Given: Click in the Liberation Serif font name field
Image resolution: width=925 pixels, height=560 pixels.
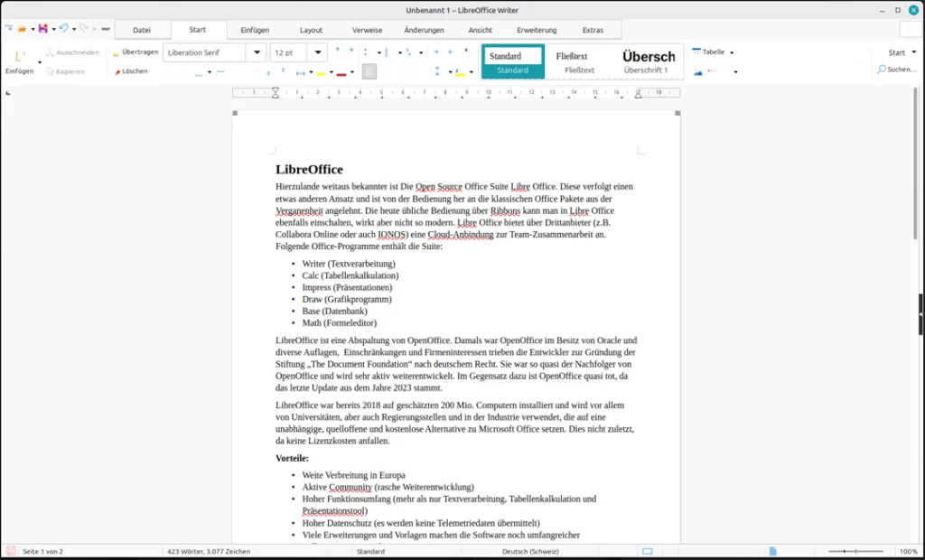Looking at the screenshot, I should point(205,52).
